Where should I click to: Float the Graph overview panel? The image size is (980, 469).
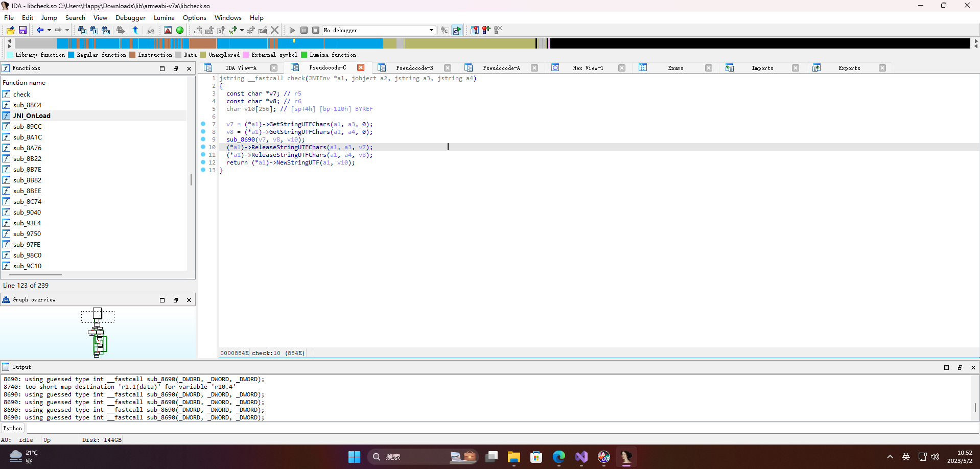176,300
